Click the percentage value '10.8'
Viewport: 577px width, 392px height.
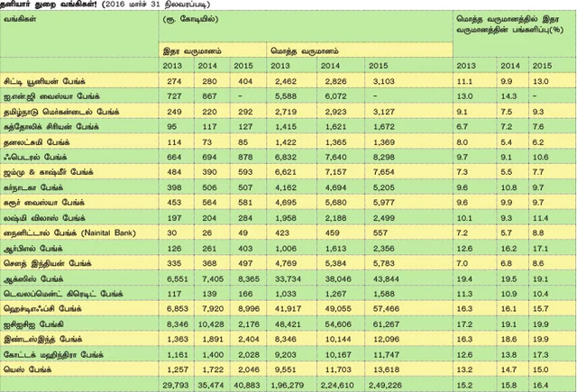coord(508,188)
